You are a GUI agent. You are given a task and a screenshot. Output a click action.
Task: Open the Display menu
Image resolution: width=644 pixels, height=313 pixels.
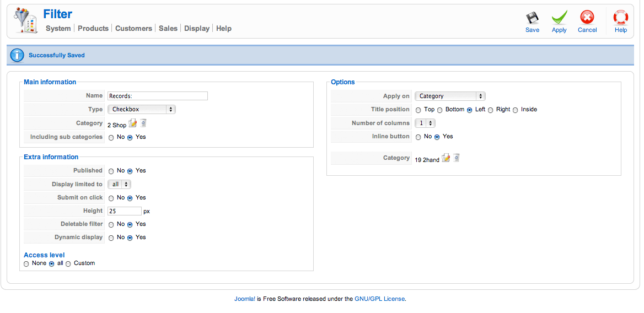[x=197, y=28]
